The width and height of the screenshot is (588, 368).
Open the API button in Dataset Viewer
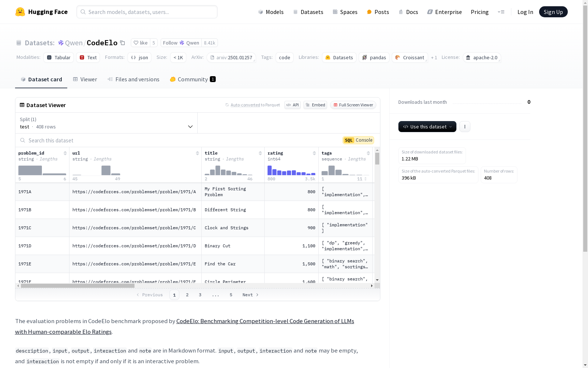(x=293, y=105)
